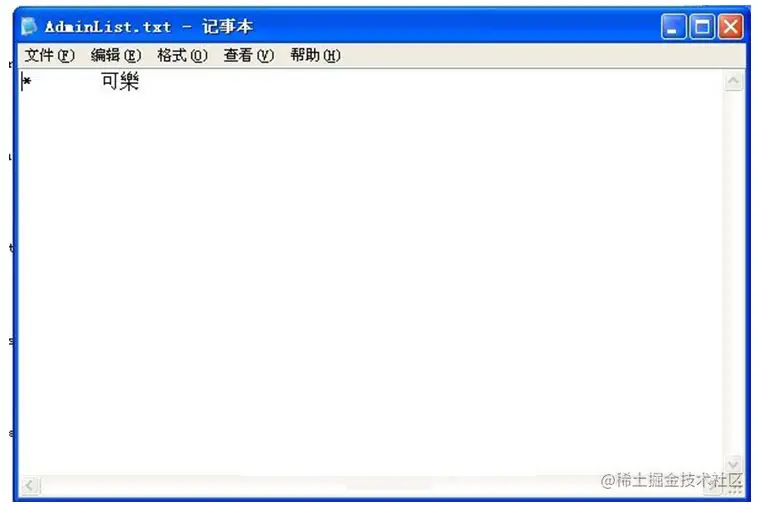
Task: Close the AdminList.txt Notepad window
Action: (x=730, y=26)
